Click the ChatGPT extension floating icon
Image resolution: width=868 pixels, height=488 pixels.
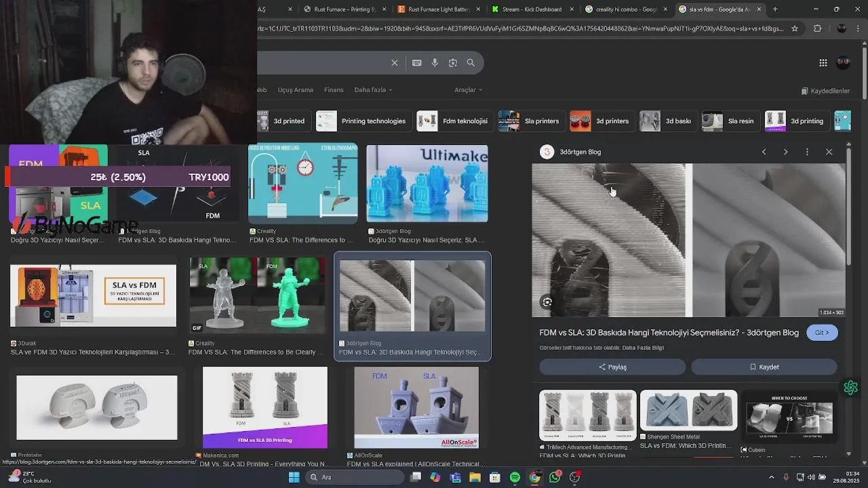tap(851, 388)
